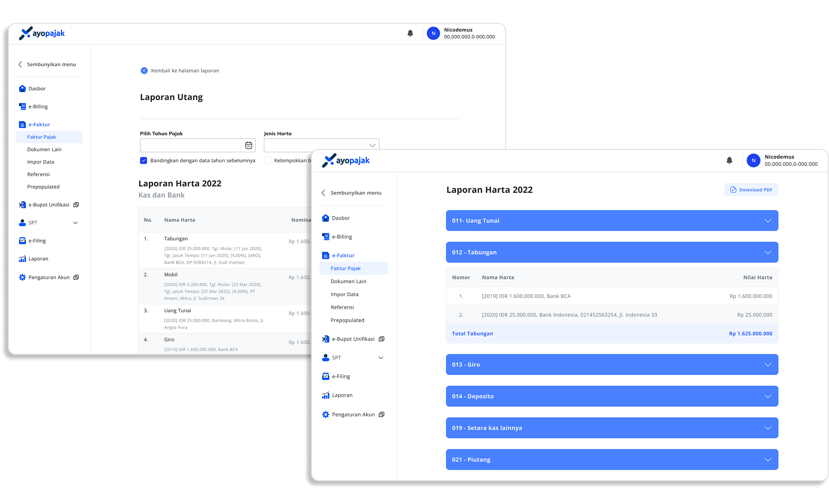Select Dokumen Lain in front sidebar
This screenshot has width=829, height=504.
348,281
